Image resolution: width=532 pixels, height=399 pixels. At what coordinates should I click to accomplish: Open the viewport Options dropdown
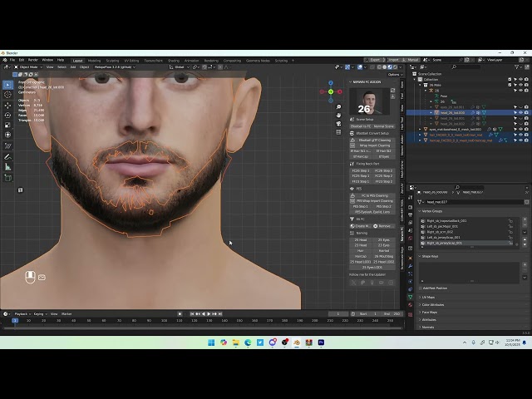click(396, 74)
